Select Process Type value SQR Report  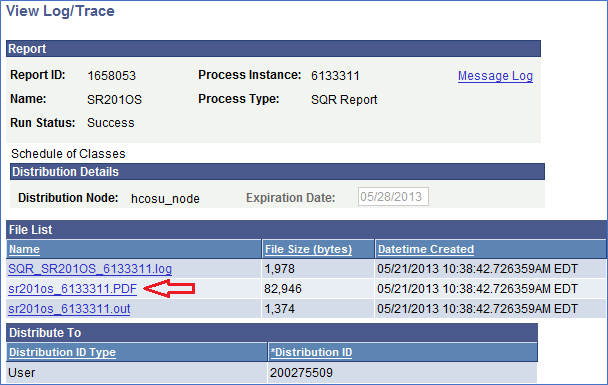click(x=344, y=100)
